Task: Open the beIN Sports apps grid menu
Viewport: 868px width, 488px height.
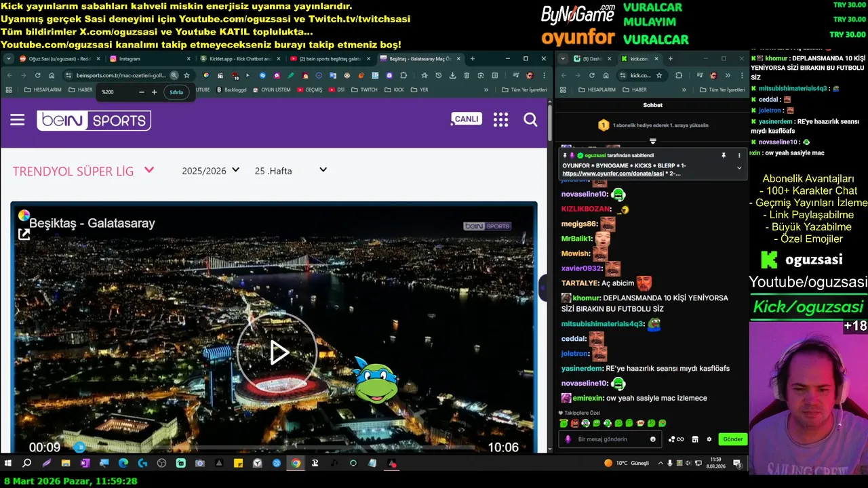Action: 500,120
